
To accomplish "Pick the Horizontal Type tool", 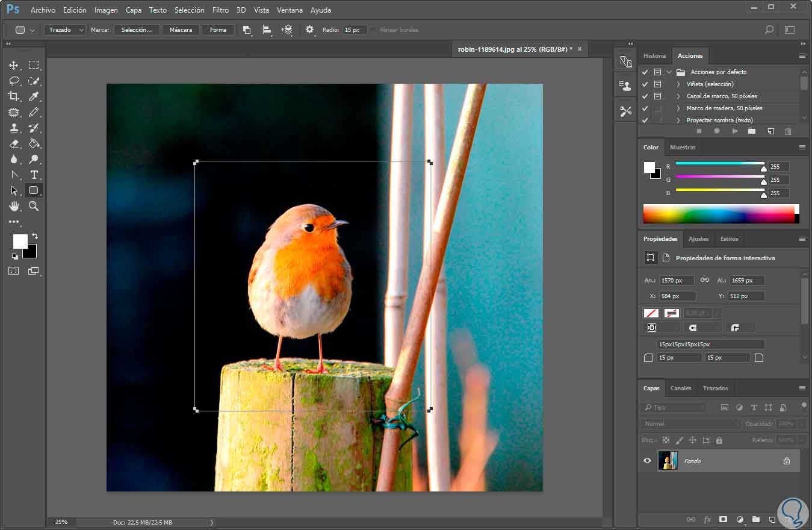I will pyautogui.click(x=34, y=175).
